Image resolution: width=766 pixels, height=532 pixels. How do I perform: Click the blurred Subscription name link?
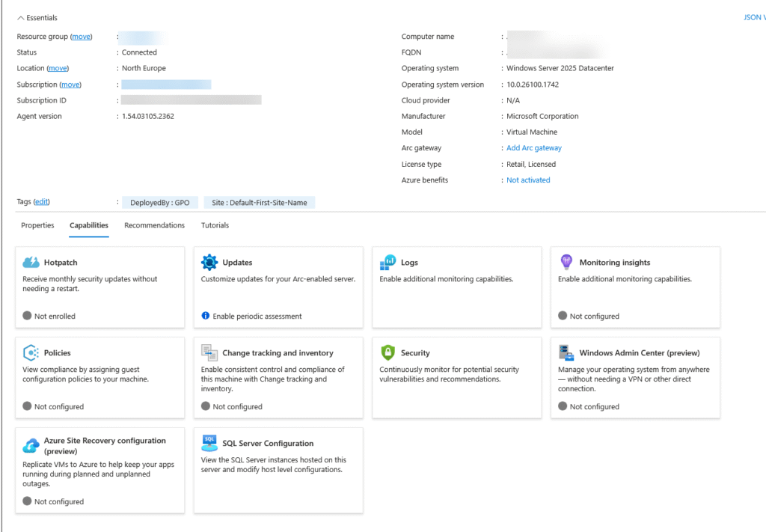(x=166, y=85)
